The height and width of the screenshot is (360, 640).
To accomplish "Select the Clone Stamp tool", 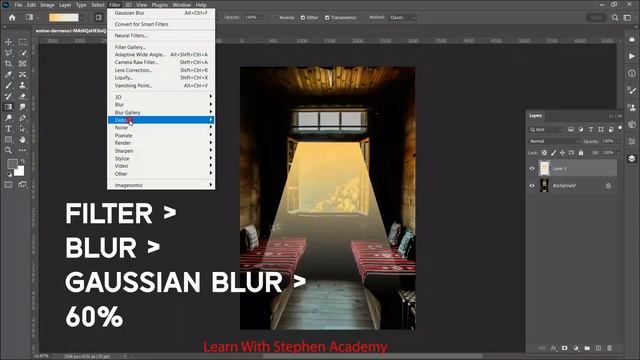I will coord(22,85).
